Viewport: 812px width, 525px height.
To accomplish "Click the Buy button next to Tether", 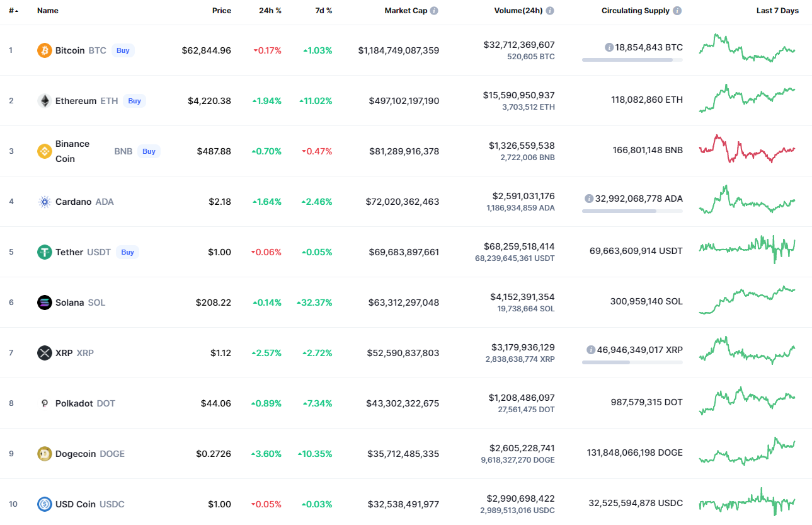I will pos(127,252).
